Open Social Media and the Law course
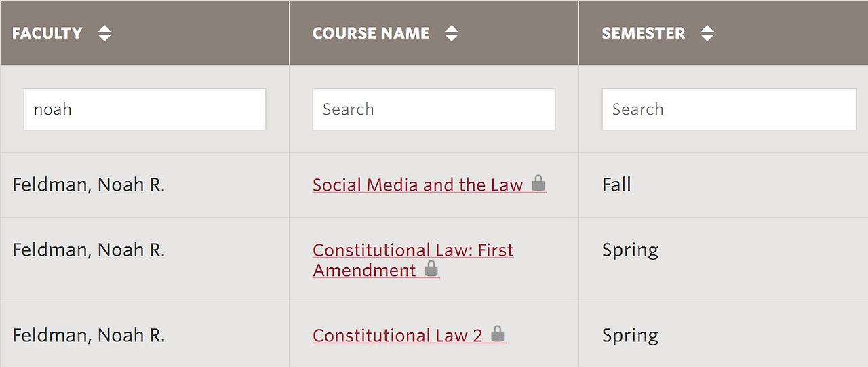The image size is (868, 367). (x=418, y=185)
